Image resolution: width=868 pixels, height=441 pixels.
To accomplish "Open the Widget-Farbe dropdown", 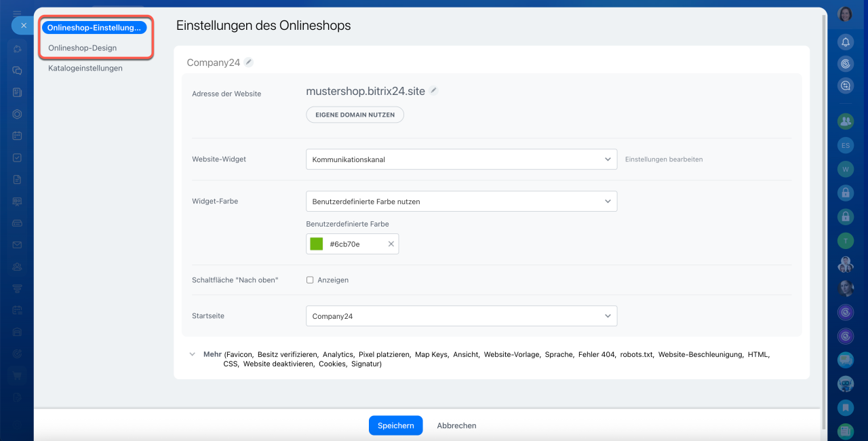I will tap(461, 202).
